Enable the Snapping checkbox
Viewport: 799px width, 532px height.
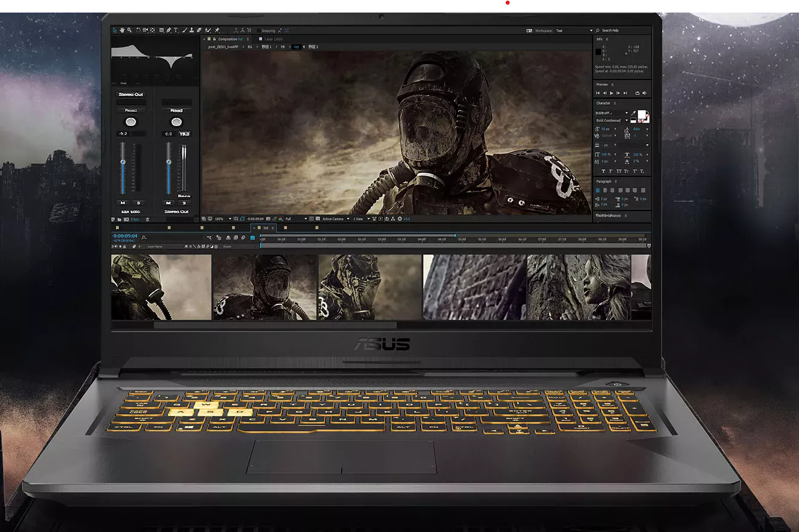259,31
